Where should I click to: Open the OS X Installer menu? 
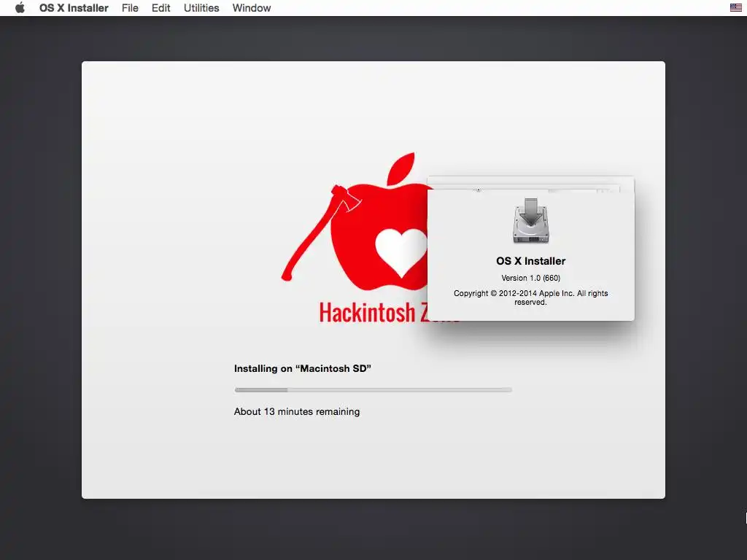[x=74, y=8]
